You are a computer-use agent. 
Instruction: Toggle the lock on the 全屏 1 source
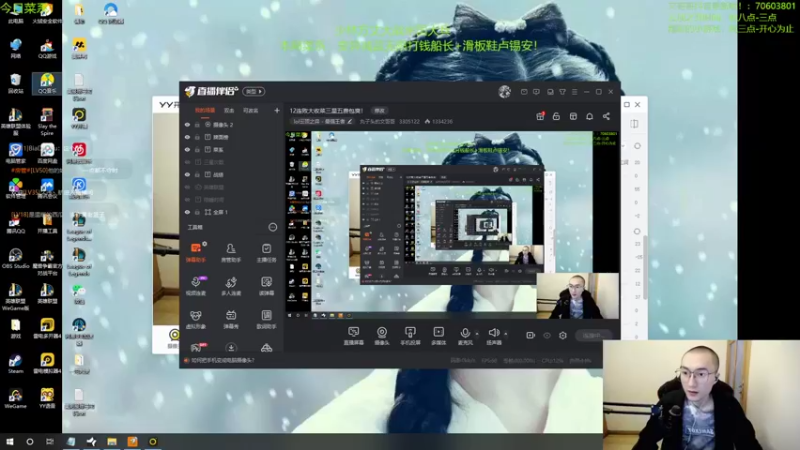tap(197, 212)
